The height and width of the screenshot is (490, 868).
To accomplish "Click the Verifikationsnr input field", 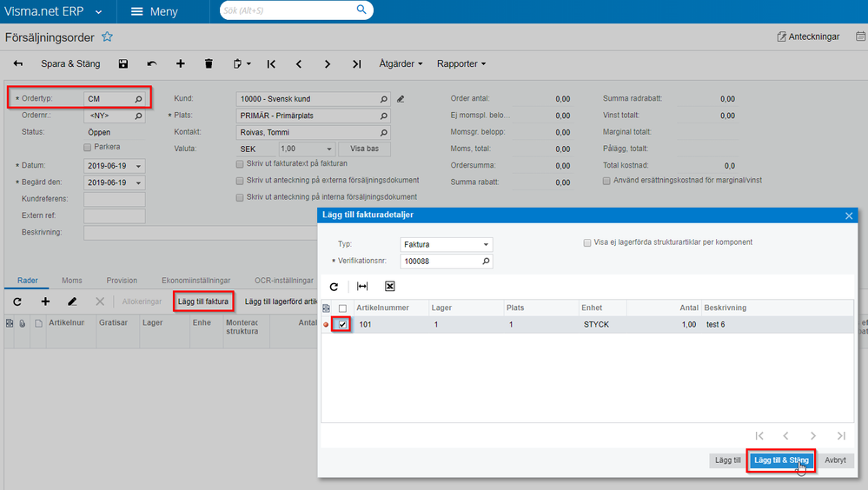I will click(x=440, y=261).
